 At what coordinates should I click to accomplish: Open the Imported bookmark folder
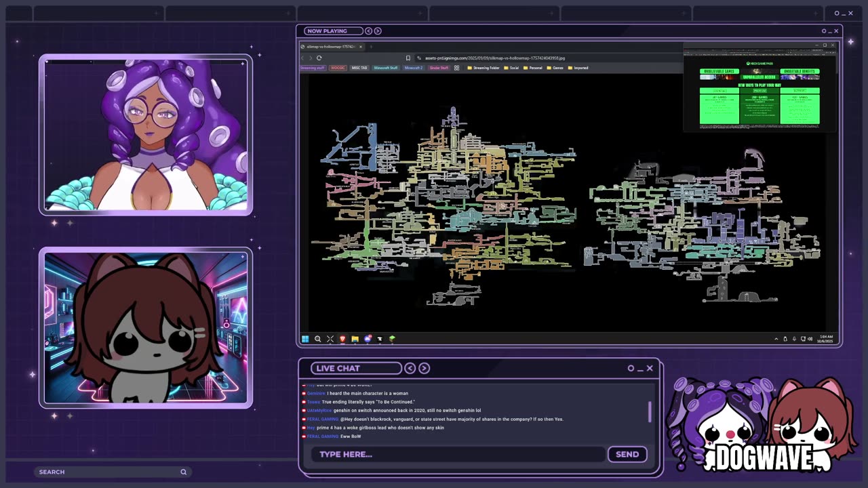[578, 68]
